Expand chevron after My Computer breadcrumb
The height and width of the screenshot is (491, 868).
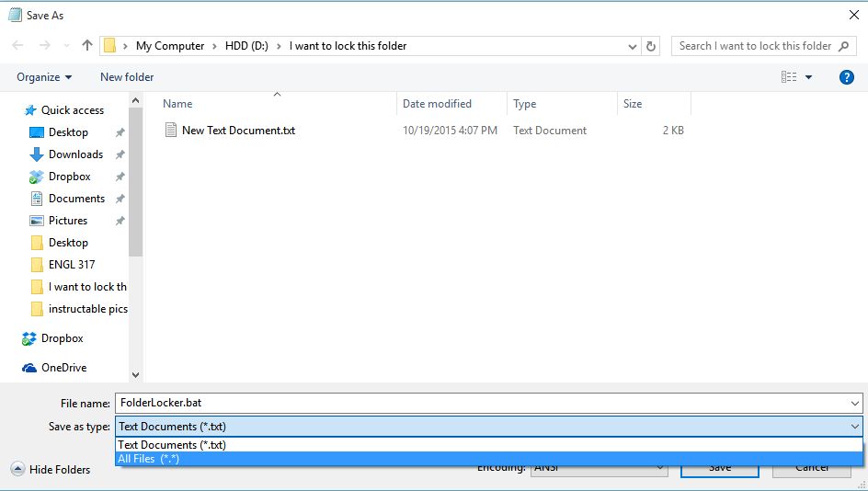pyautogui.click(x=215, y=47)
